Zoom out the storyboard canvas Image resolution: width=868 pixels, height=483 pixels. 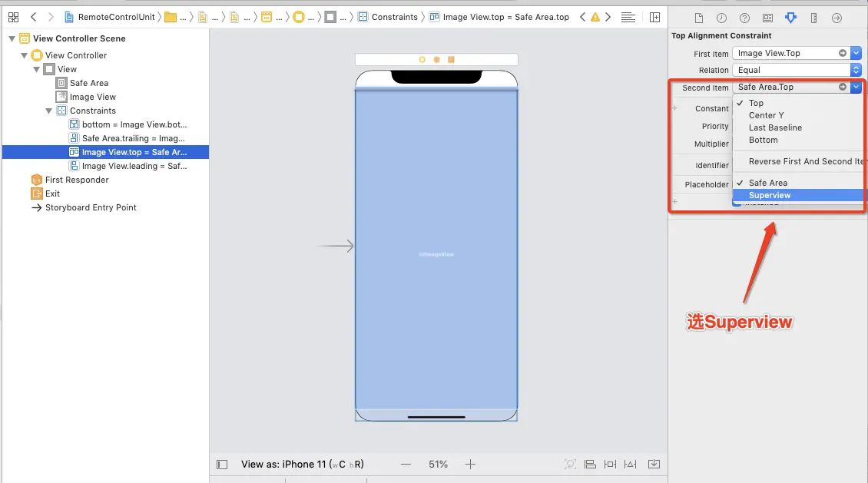click(x=406, y=465)
